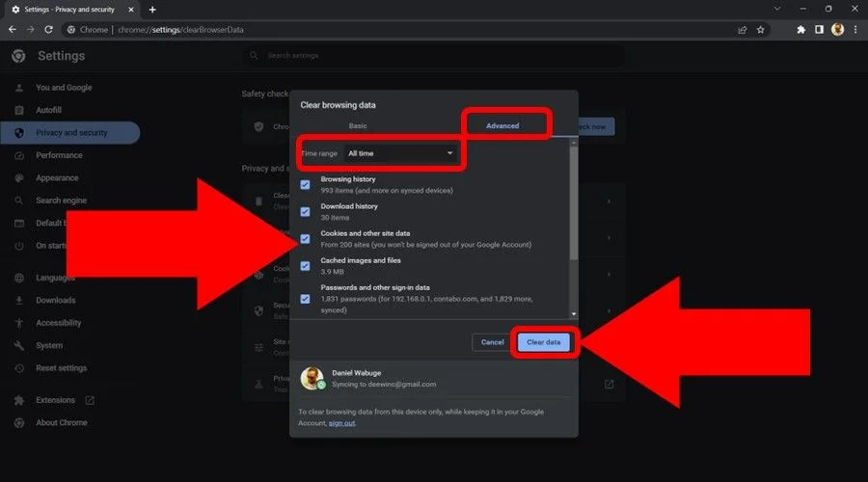This screenshot has height=482, width=868.
Task: Open the tab search chevron in title bar
Action: (778, 9)
